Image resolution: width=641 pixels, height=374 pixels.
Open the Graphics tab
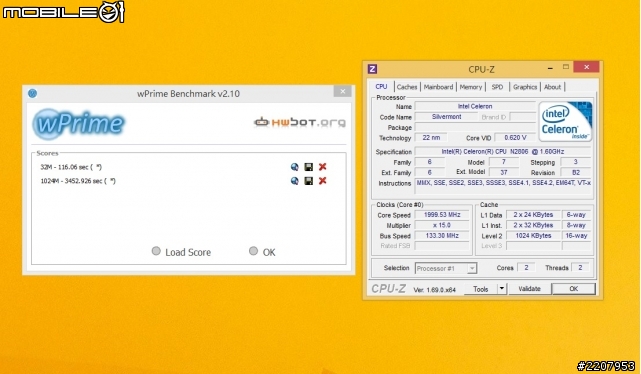tap(525, 87)
